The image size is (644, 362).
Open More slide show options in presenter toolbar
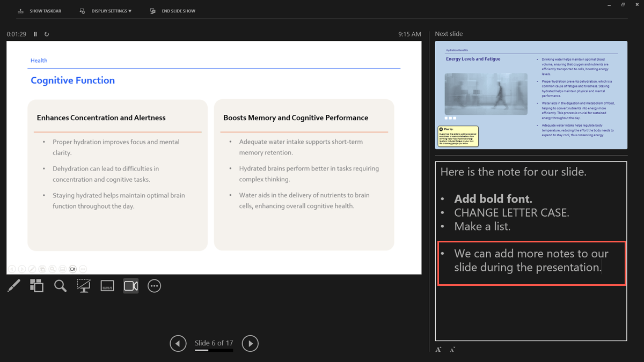(155, 286)
